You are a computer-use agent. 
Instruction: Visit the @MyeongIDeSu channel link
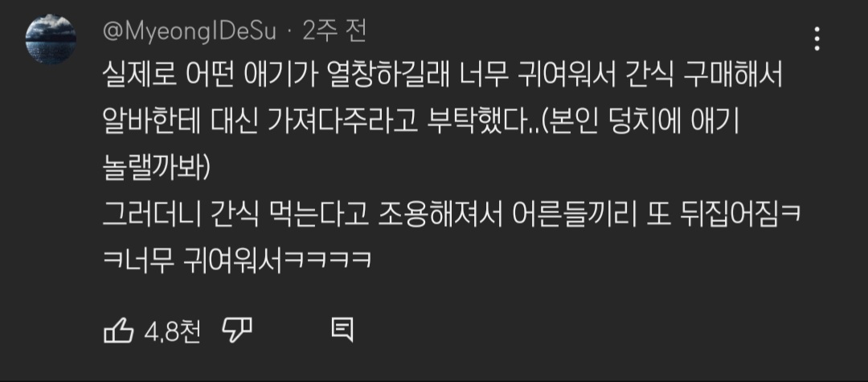(x=190, y=33)
